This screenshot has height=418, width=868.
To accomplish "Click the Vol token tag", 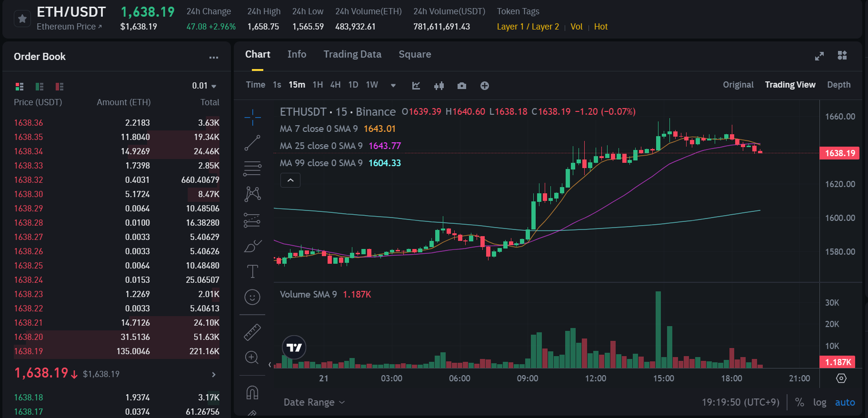I will pos(576,27).
